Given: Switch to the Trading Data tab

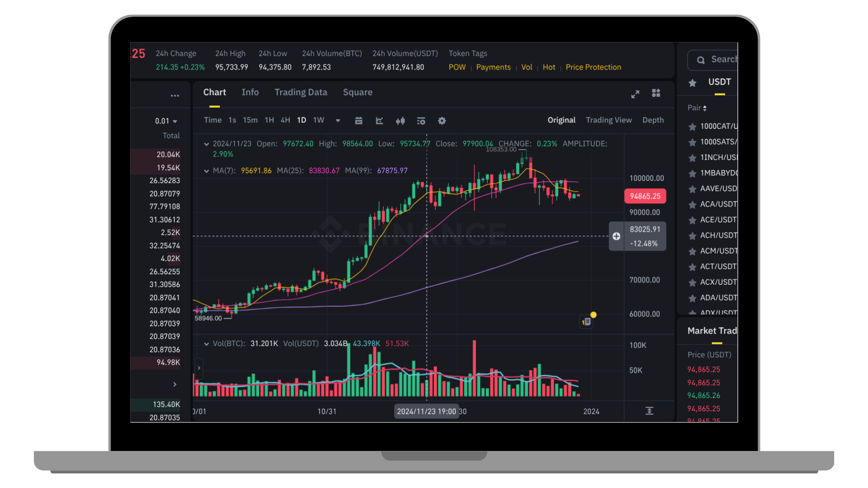Looking at the screenshot, I should pyautogui.click(x=301, y=92).
